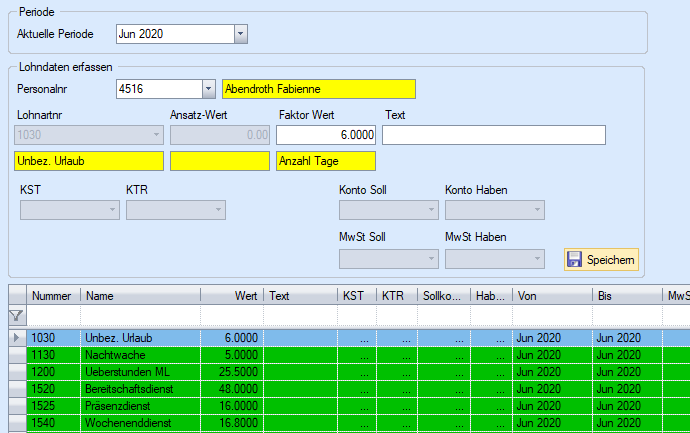Click the KST ellipsis in Unbez. Urlaub row
The height and width of the screenshot is (433, 690).
(359, 338)
